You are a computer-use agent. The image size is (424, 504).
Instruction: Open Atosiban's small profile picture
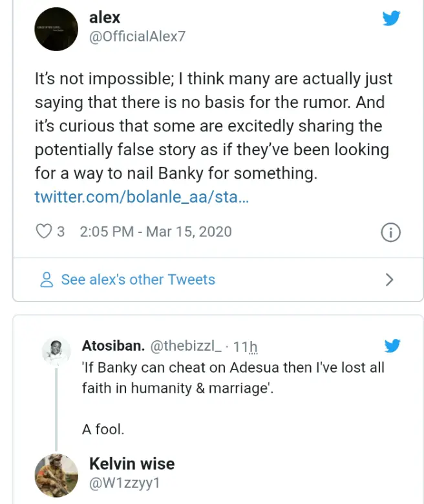point(56,351)
